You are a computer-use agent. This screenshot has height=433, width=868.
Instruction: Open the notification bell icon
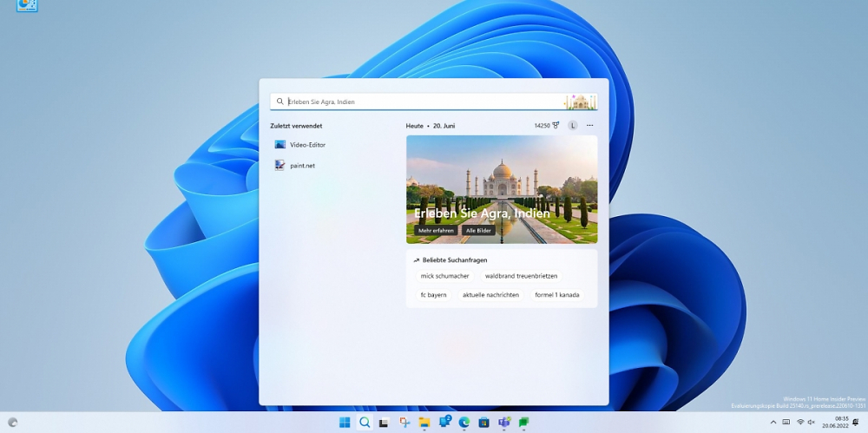tap(856, 423)
